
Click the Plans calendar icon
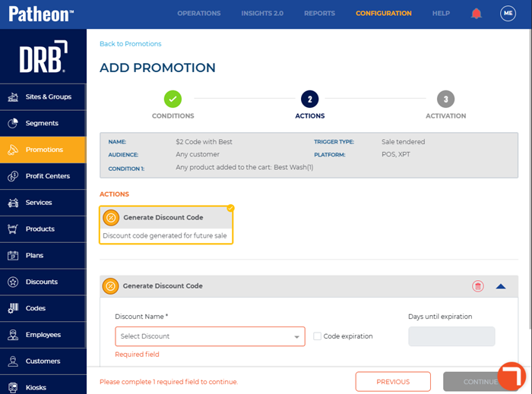click(13, 255)
